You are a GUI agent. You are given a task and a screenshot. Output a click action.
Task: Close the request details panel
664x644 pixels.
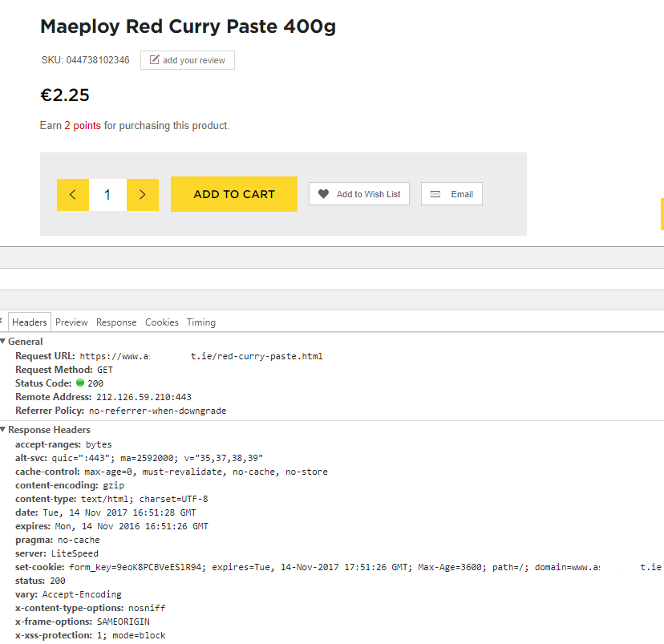coord(2,321)
